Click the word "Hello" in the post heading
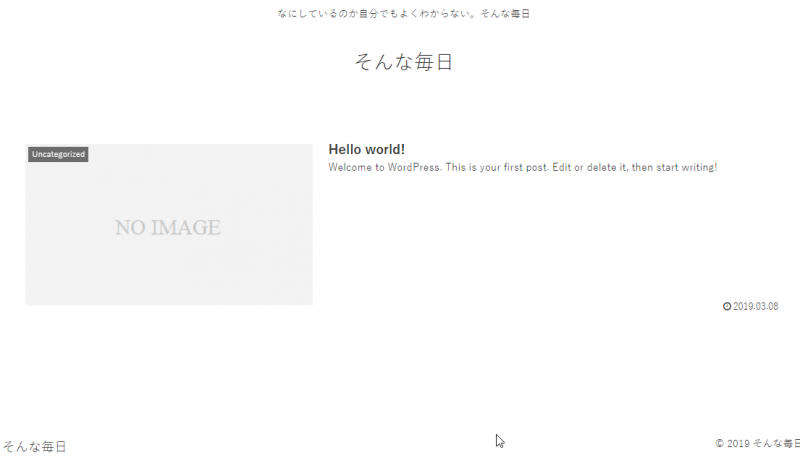Viewport: 800px width, 463px height. tap(347, 149)
